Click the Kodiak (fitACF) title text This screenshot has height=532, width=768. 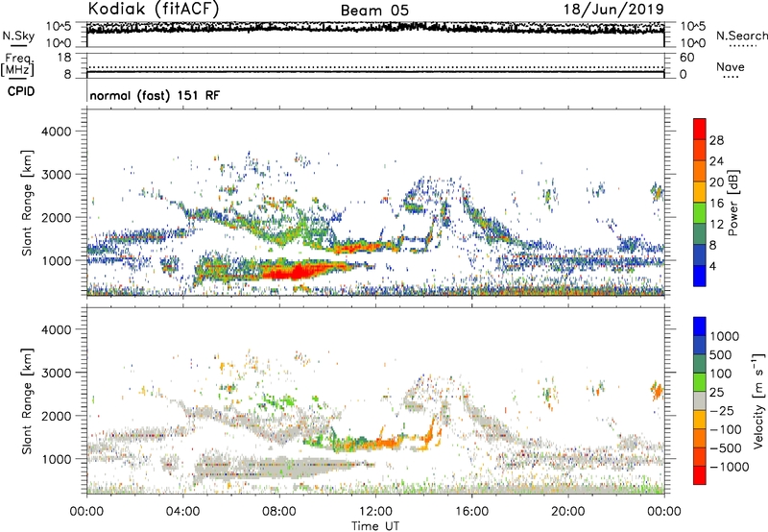pyautogui.click(x=154, y=10)
